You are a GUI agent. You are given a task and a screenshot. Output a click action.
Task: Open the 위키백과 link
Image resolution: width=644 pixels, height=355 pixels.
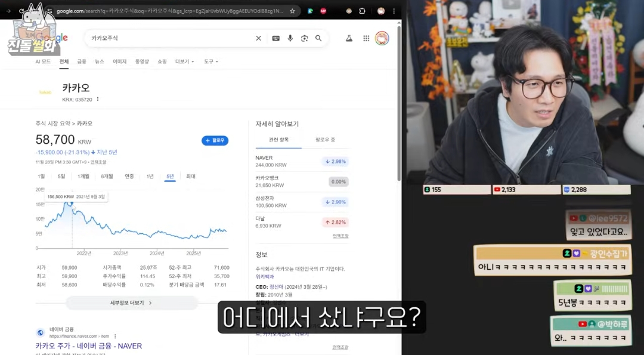click(265, 277)
